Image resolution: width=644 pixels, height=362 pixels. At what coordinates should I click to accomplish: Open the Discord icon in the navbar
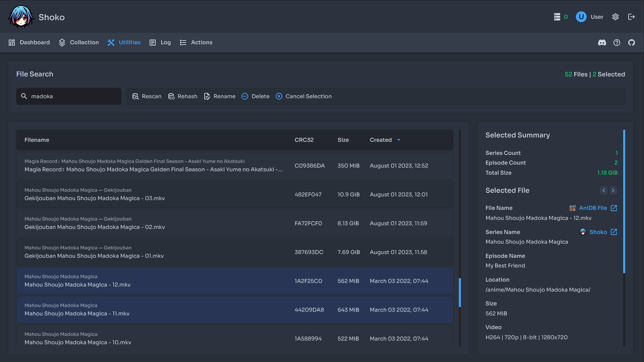coord(602,43)
